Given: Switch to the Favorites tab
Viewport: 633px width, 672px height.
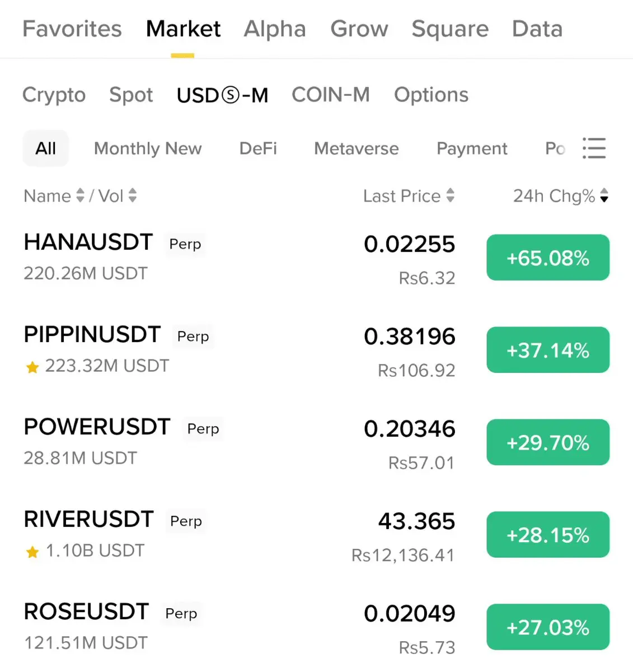Looking at the screenshot, I should tap(72, 29).
